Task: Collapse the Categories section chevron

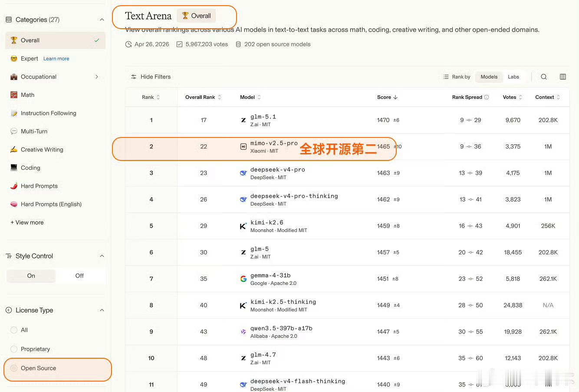Action: [x=102, y=20]
